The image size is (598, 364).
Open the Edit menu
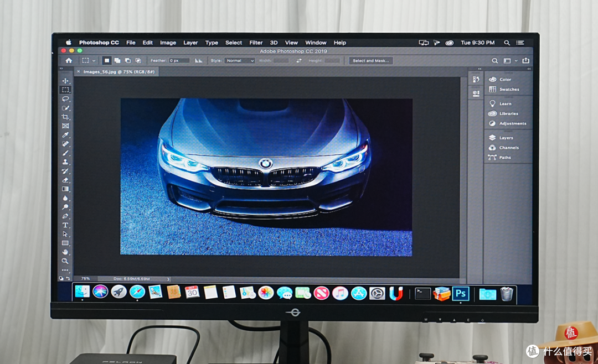[148, 43]
